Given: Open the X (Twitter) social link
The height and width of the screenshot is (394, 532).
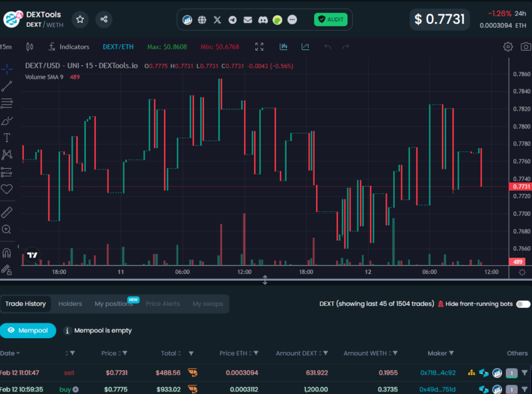Looking at the screenshot, I should tap(217, 19).
